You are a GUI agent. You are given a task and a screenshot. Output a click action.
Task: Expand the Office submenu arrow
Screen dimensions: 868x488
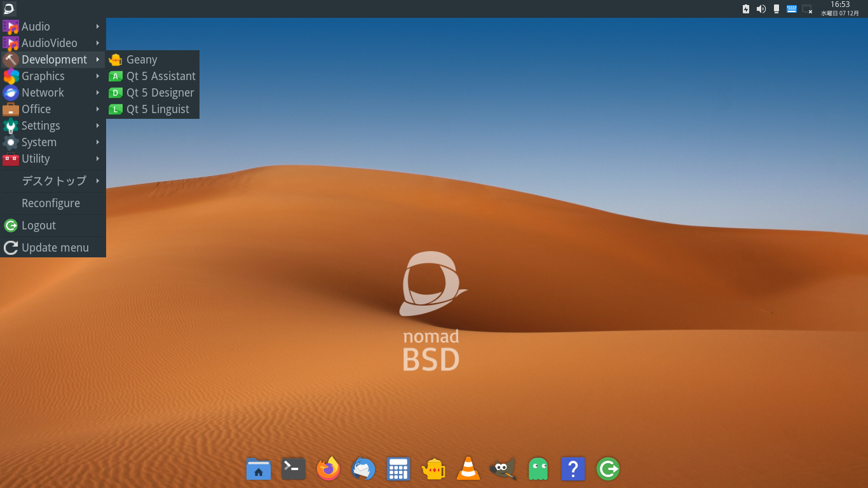98,109
